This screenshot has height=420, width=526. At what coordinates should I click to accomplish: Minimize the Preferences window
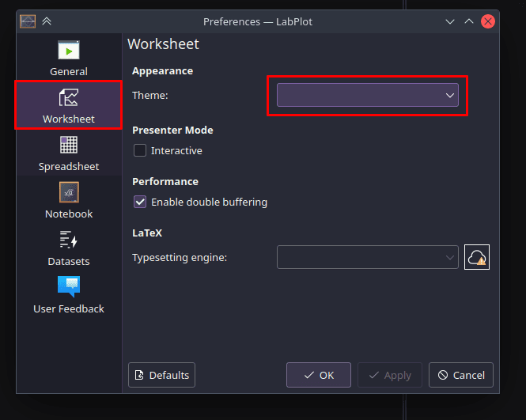(450, 22)
